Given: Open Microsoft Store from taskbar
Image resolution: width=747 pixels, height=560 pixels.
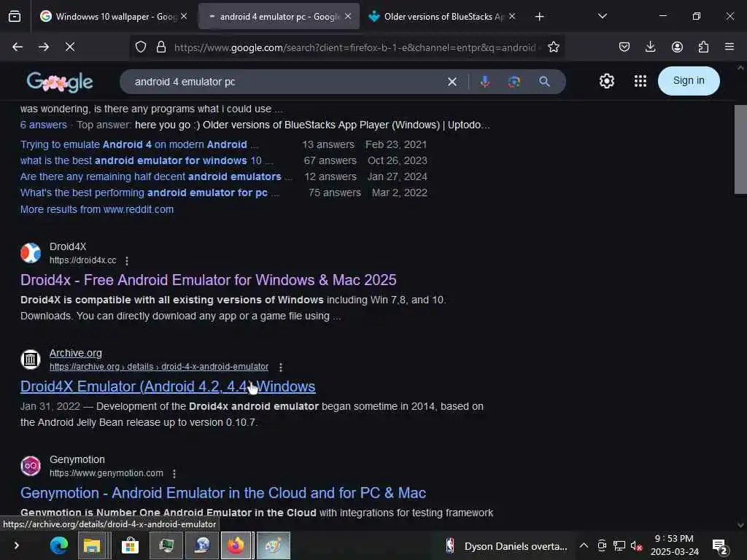Looking at the screenshot, I should (x=130, y=545).
